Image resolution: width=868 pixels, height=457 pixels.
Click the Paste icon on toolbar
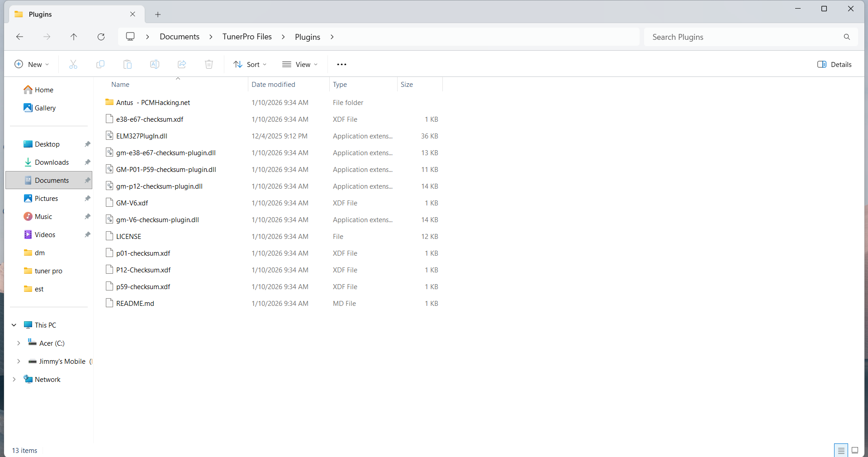127,64
